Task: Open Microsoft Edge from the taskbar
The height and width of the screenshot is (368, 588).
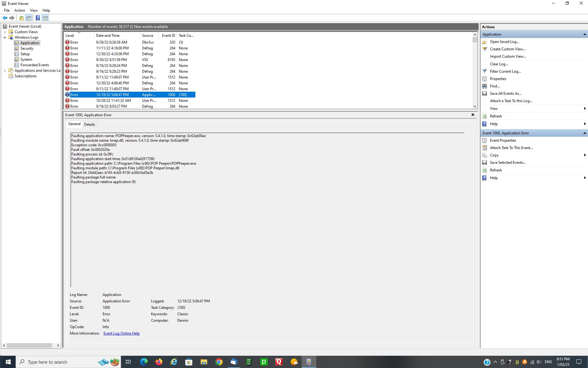Action: click(x=144, y=362)
